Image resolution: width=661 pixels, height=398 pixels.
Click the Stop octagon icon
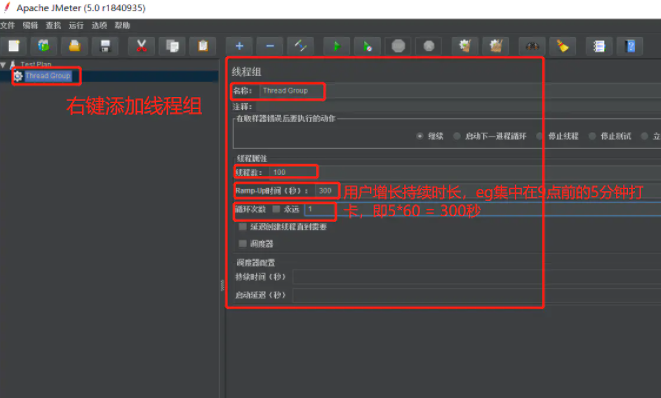(x=398, y=46)
